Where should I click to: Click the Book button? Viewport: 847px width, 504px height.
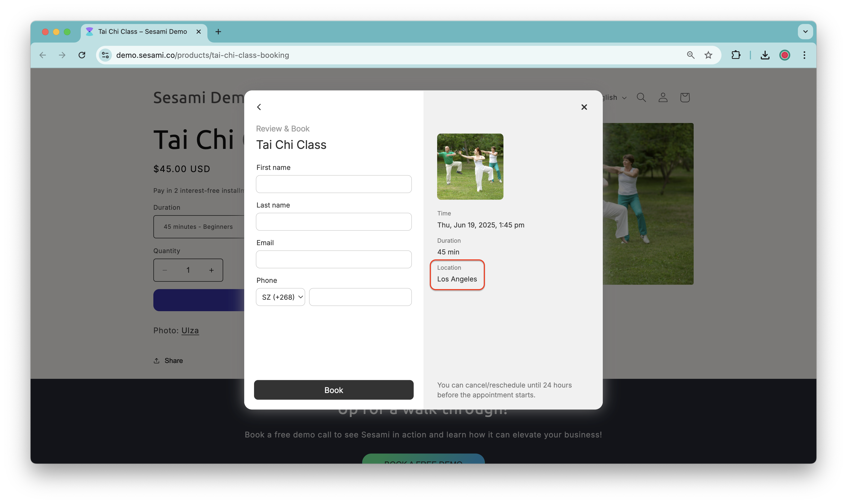(334, 390)
